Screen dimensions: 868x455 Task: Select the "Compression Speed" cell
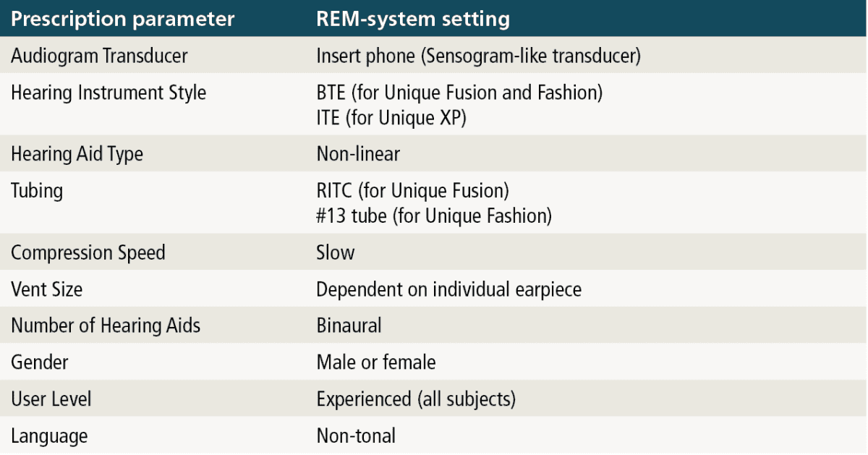pos(88,252)
